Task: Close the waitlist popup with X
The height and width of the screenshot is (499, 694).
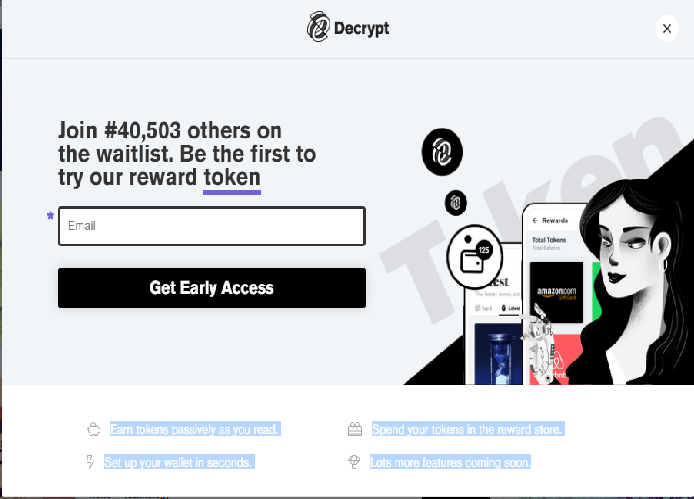Action: click(667, 29)
